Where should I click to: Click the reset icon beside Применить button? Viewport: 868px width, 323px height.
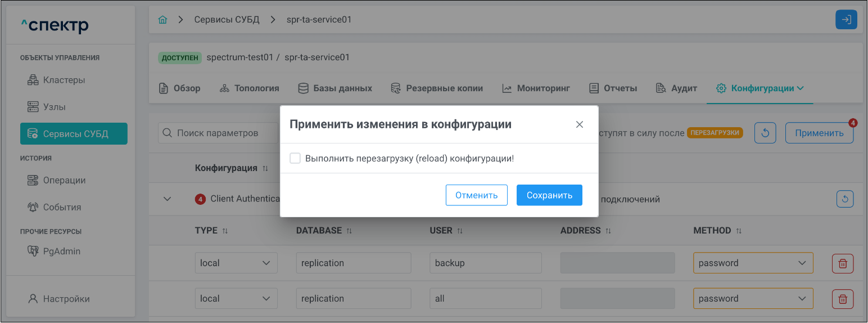tap(765, 133)
